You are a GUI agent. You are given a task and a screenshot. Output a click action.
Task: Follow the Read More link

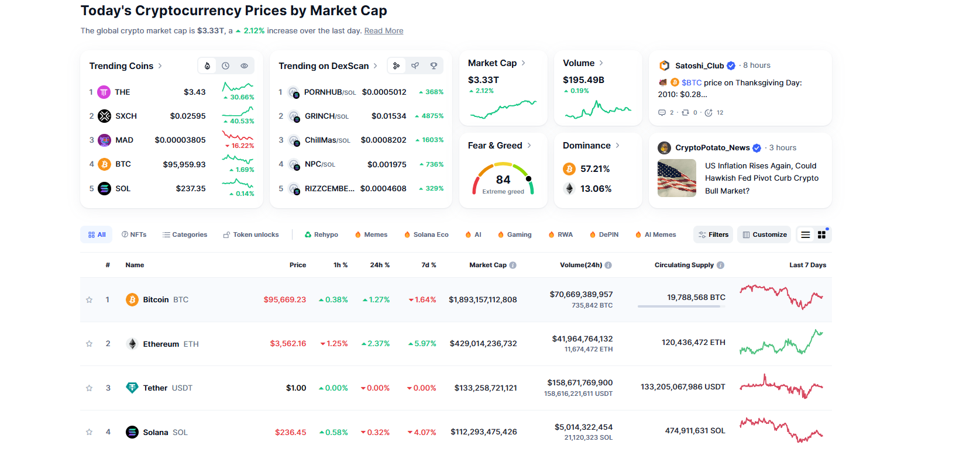[384, 31]
